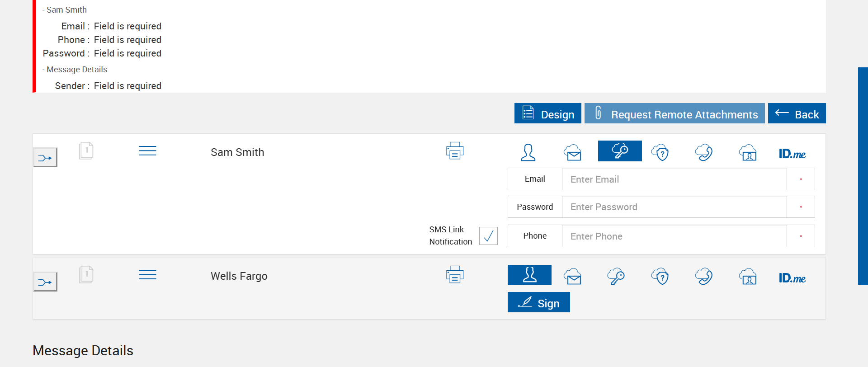Choose security question authentication for Wells Fargo
Screen dimensions: 868x367
660,276
